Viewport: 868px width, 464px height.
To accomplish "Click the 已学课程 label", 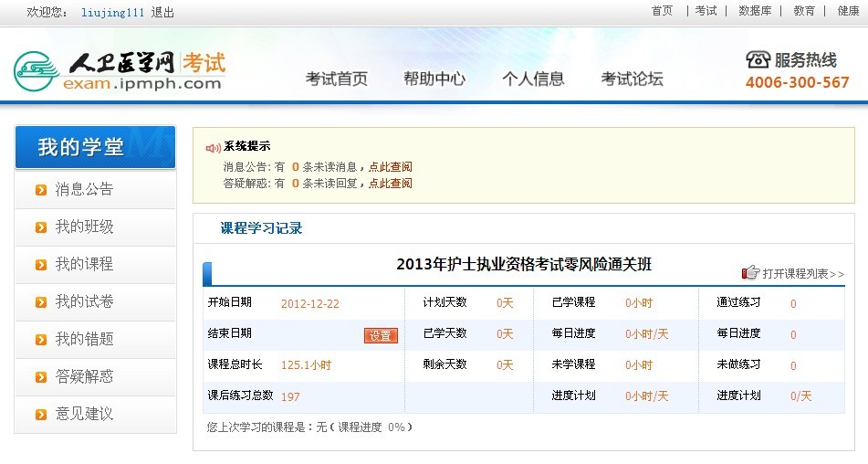I will (573, 302).
